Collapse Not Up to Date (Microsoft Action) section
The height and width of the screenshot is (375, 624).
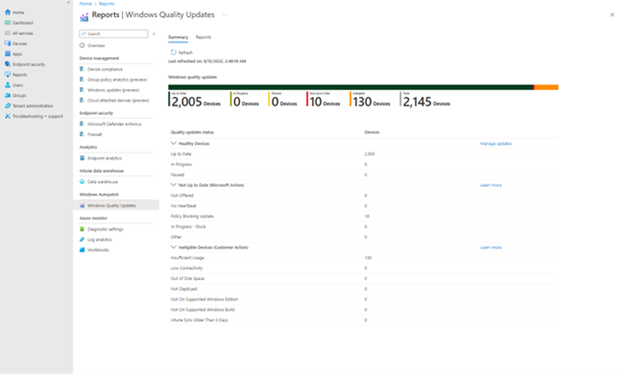(x=174, y=185)
